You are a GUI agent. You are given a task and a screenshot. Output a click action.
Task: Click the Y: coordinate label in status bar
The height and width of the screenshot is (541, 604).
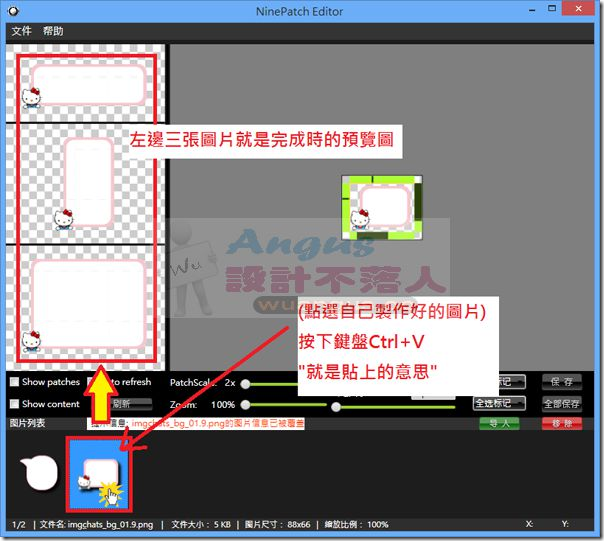click(x=565, y=524)
